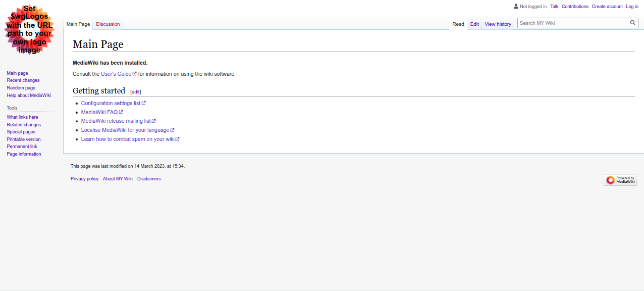Image resolution: width=644 pixels, height=291 pixels.
Task: Open the MediaWiki FAQ link
Action: (99, 112)
